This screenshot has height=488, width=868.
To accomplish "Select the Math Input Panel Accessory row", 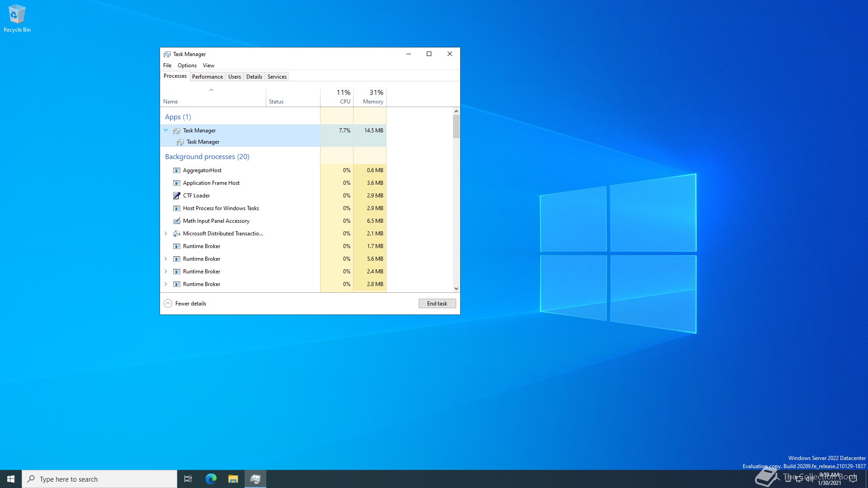I will (x=273, y=221).
